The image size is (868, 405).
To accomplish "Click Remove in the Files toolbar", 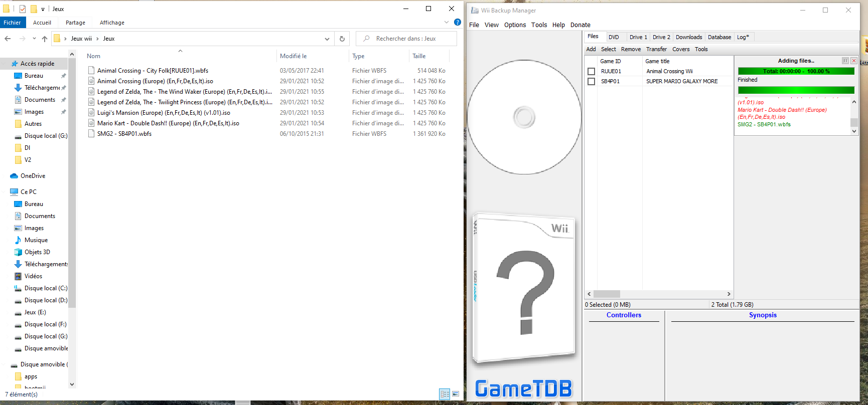I will (x=631, y=49).
